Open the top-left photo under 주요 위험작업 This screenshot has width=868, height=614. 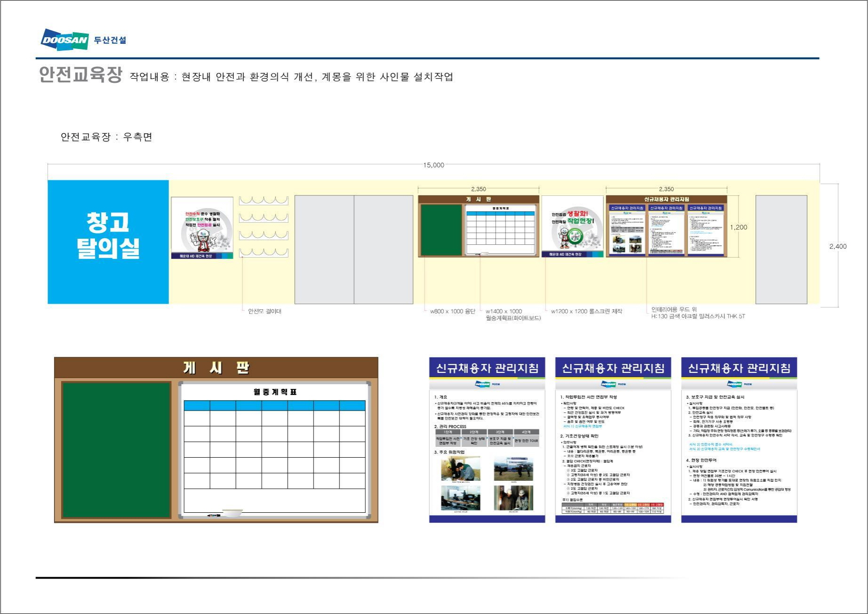pos(461,469)
